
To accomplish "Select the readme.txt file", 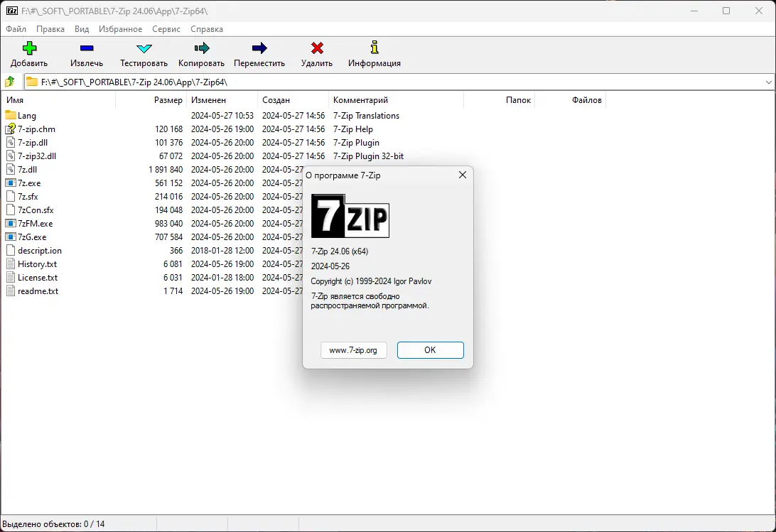I will [x=38, y=291].
